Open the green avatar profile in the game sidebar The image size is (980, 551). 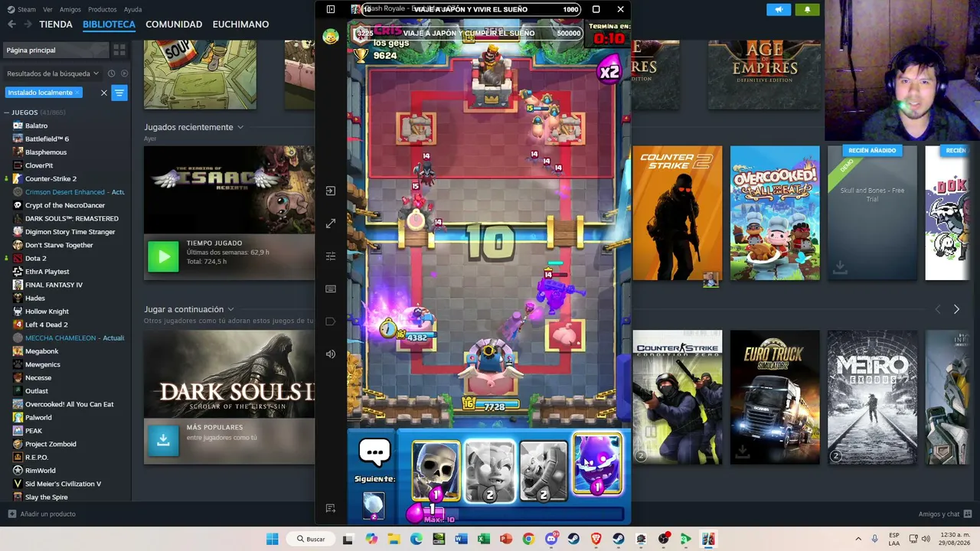pyautogui.click(x=331, y=36)
